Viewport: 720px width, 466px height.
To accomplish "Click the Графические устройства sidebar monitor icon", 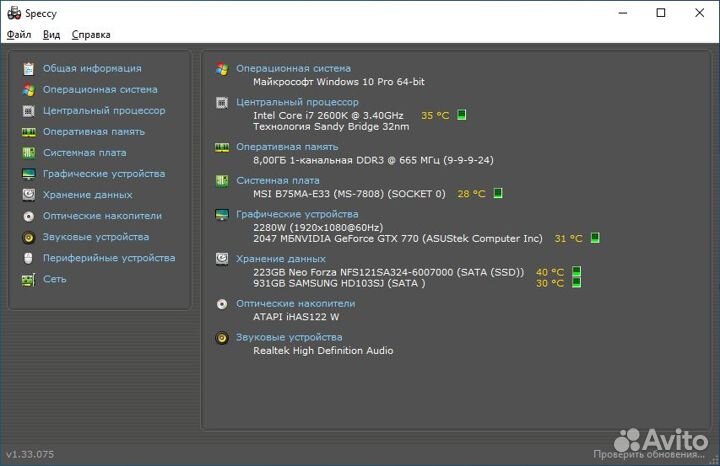I will click(x=28, y=174).
